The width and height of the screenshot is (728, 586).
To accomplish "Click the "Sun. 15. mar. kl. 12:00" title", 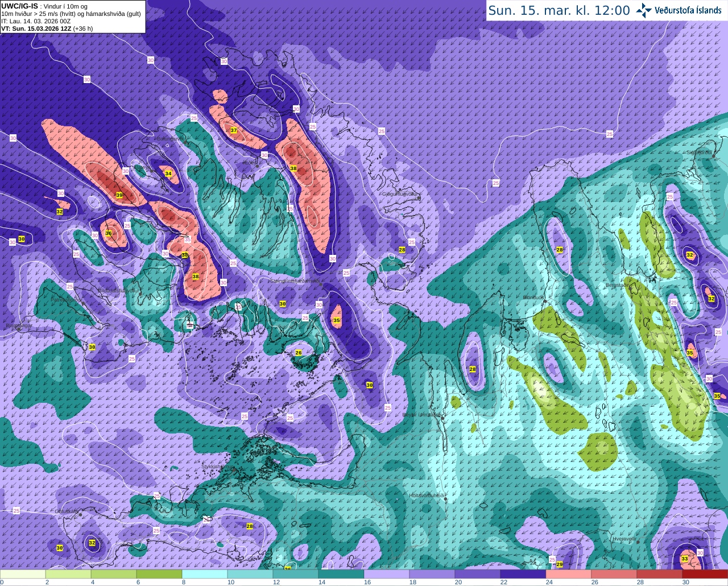I will click(559, 10).
